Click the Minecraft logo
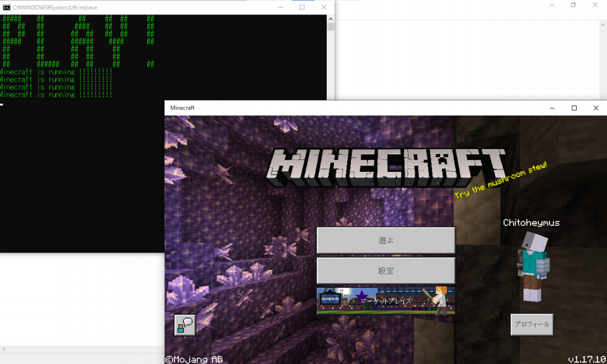 (386, 167)
